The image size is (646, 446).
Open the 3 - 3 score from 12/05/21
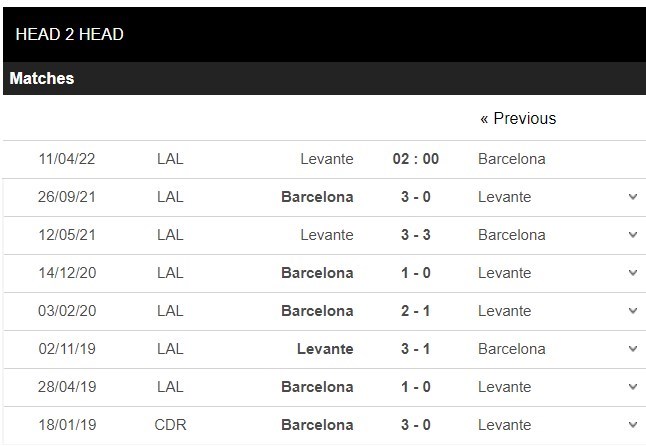[x=416, y=235]
